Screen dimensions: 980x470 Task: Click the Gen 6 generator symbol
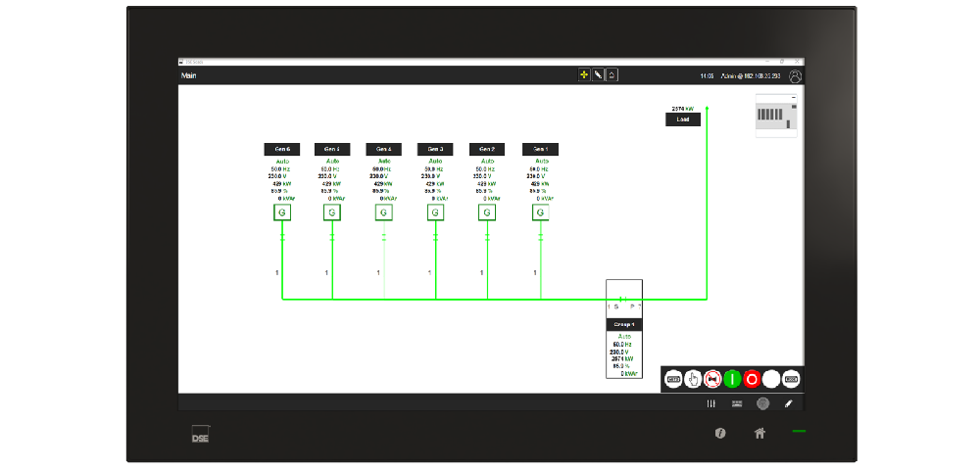[281, 212]
